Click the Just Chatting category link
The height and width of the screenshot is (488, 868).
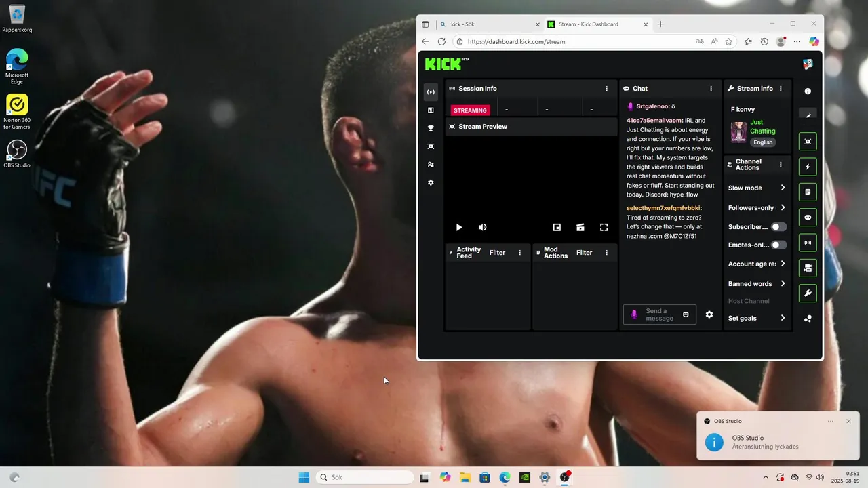pyautogui.click(x=762, y=127)
